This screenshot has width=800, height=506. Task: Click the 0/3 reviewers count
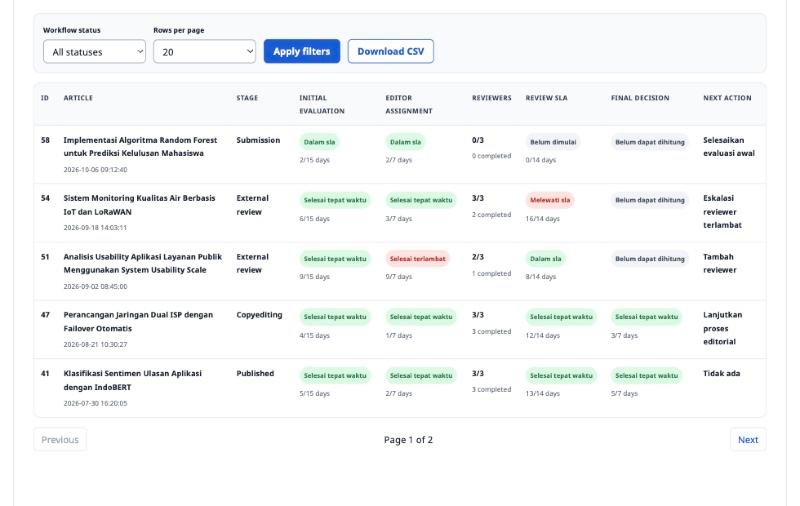(478, 140)
